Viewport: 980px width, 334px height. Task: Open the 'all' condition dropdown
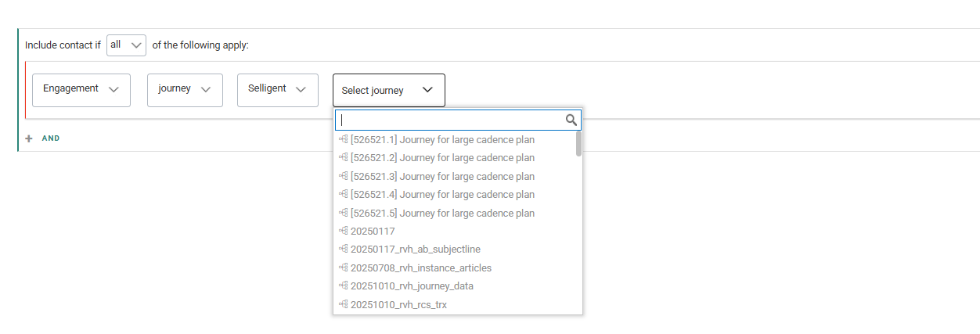[x=126, y=45]
